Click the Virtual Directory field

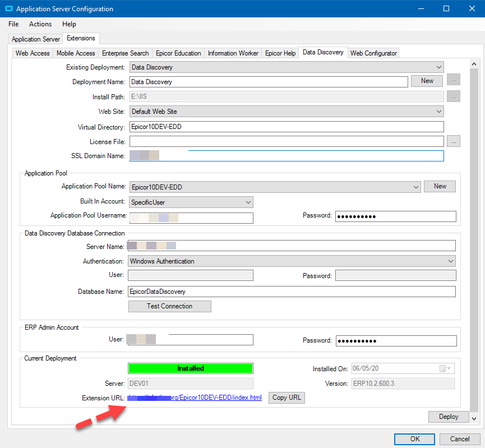point(287,127)
